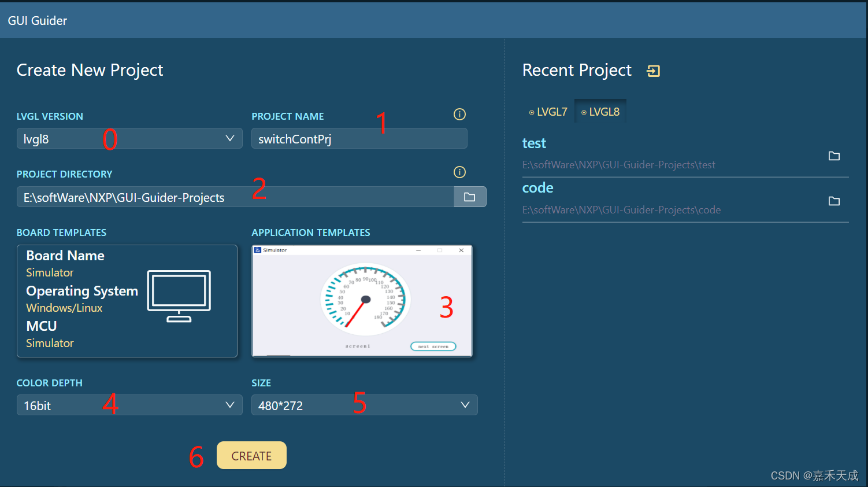The height and width of the screenshot is (487, 868).
Task: Click the PROJECT NAME input field
Action: tap(359, 138)
